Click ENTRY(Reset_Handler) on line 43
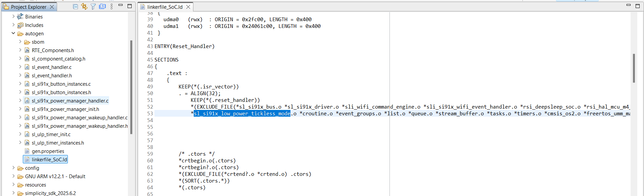The width and height of the screenshot is (644, 196). point(184,46)
